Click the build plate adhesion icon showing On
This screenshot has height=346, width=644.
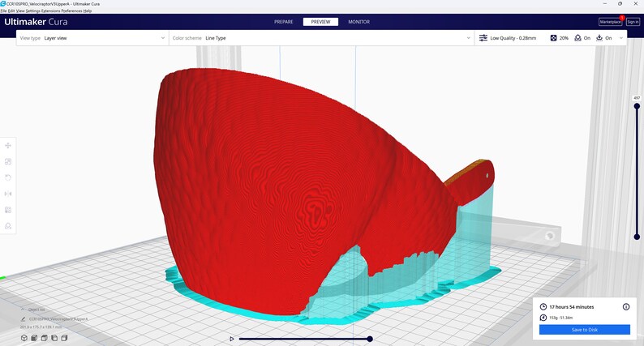[599, 38]
